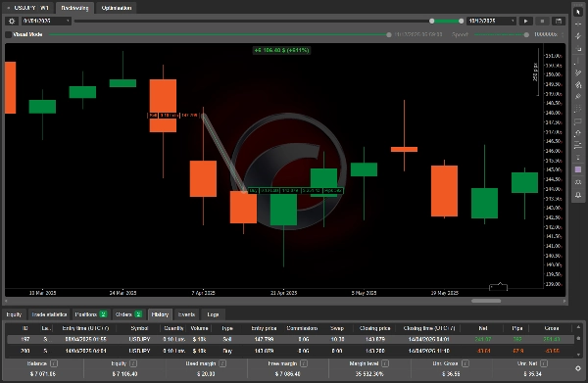This screenshot has height=383, width=588.
Task: Click the lightning-bolt icon below the crosshair
Action: [578, 36]
